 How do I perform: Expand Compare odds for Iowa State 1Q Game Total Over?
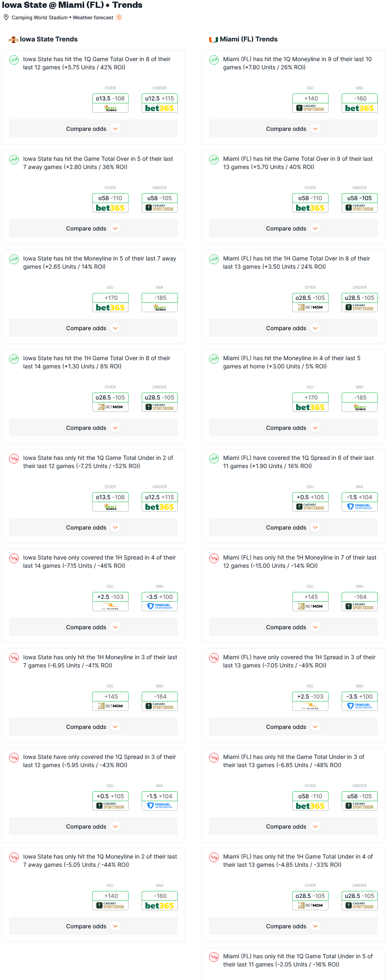pos(93,129)
